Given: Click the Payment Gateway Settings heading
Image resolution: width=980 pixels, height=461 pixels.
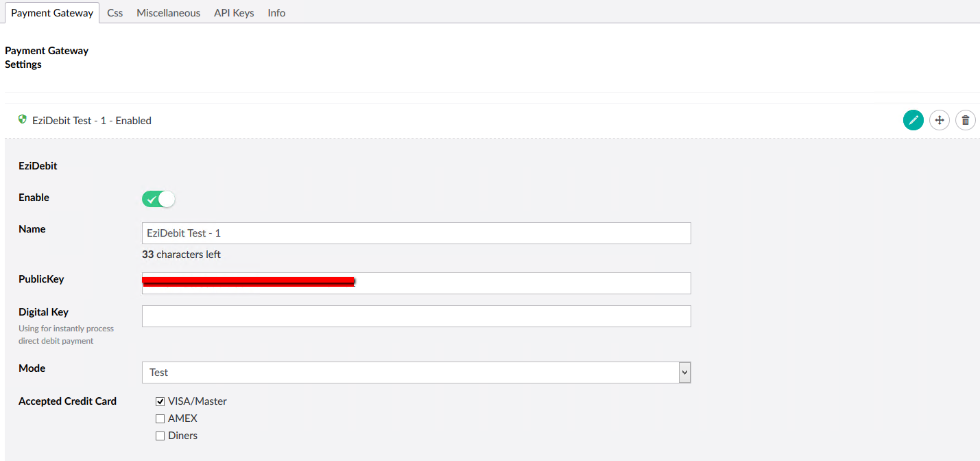Looking at the screenshot, I should tap(47, 57).
